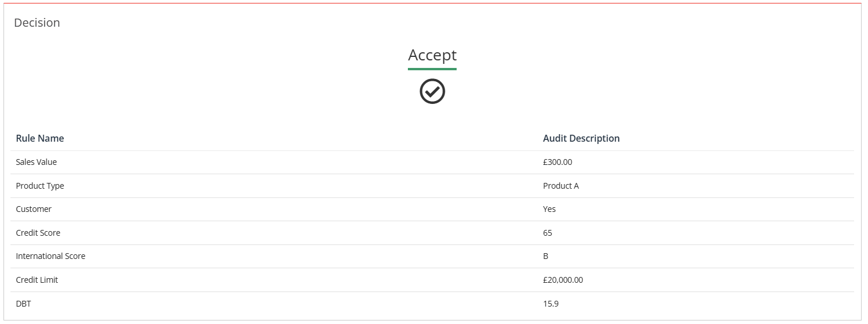Select the Credit Limit rule row

coord(37,280)
